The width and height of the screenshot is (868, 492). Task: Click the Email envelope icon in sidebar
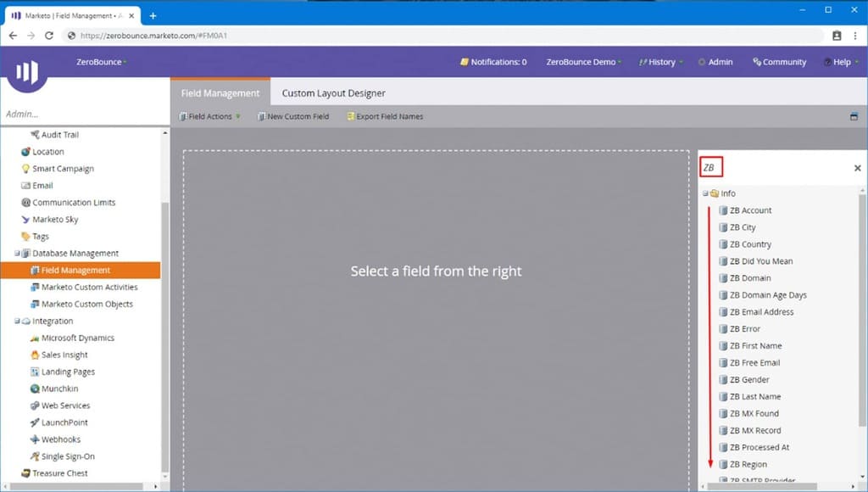click(25, 186)
